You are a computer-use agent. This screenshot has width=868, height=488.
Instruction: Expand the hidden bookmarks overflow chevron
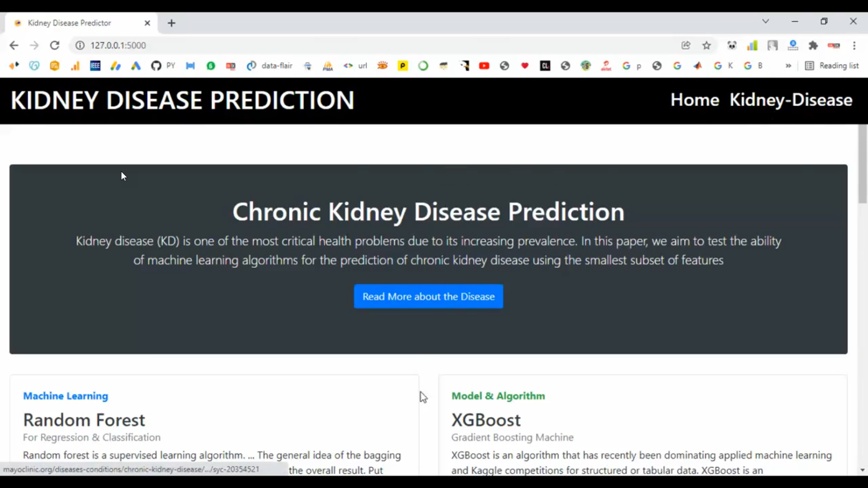[x=788, y=66]
